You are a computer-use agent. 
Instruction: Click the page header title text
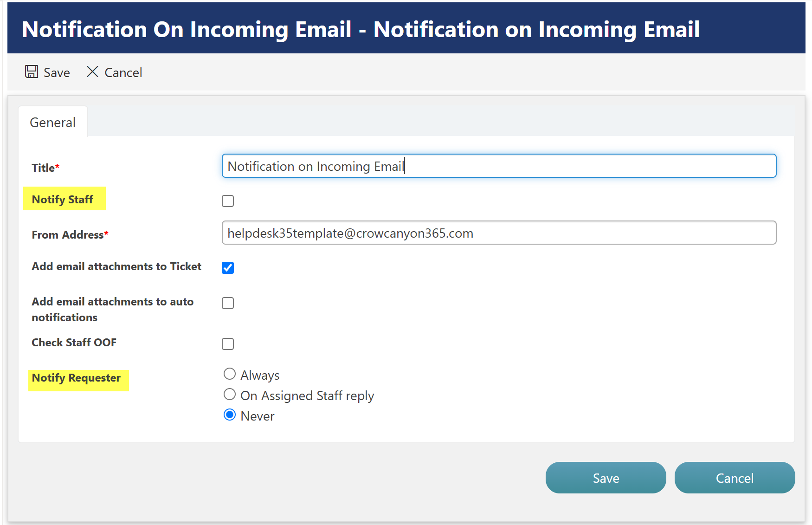361,29
